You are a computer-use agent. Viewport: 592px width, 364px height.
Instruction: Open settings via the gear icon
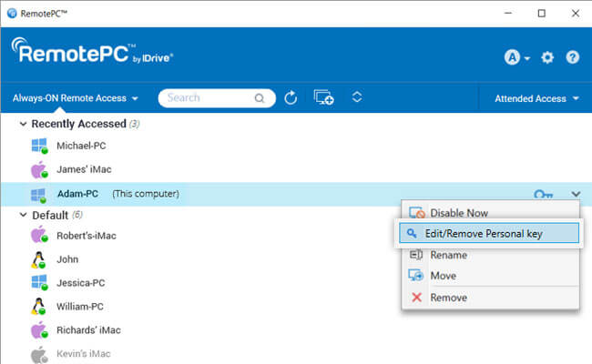point(547,57)
